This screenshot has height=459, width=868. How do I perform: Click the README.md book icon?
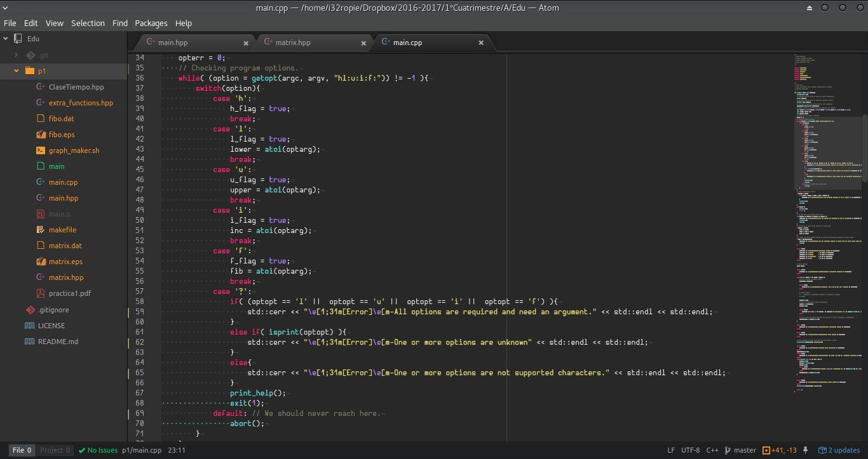point(29,342)
